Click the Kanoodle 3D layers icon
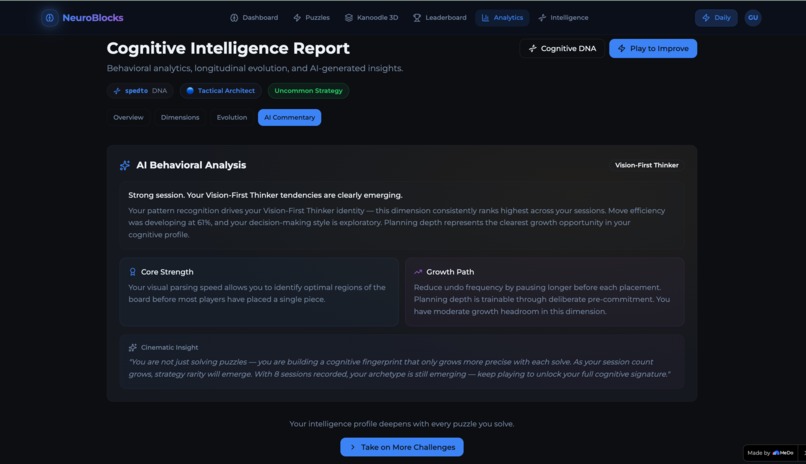Screen dimensions: 806x464 click(349, 17)
